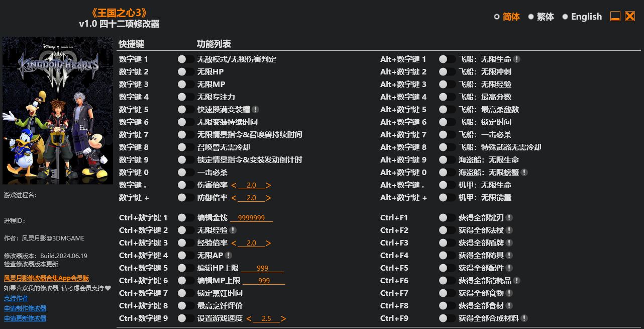
Task: Click the 快捷键 column header
Action: (x=132, y=44)
